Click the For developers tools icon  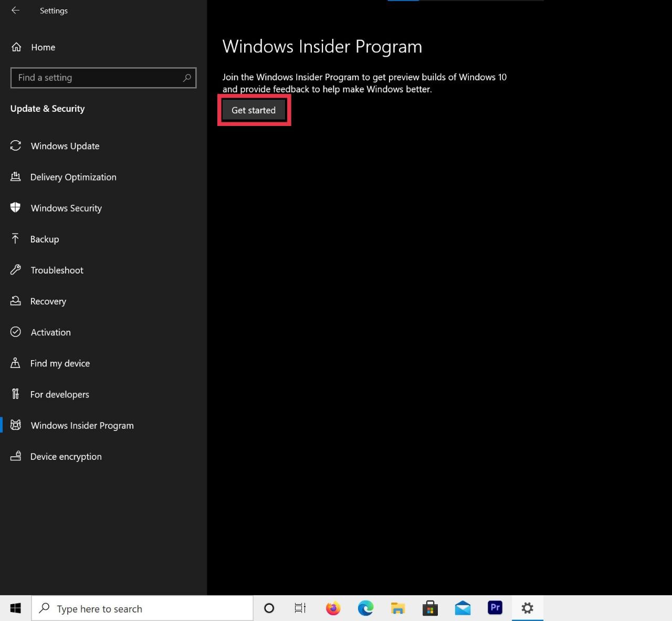15,394
